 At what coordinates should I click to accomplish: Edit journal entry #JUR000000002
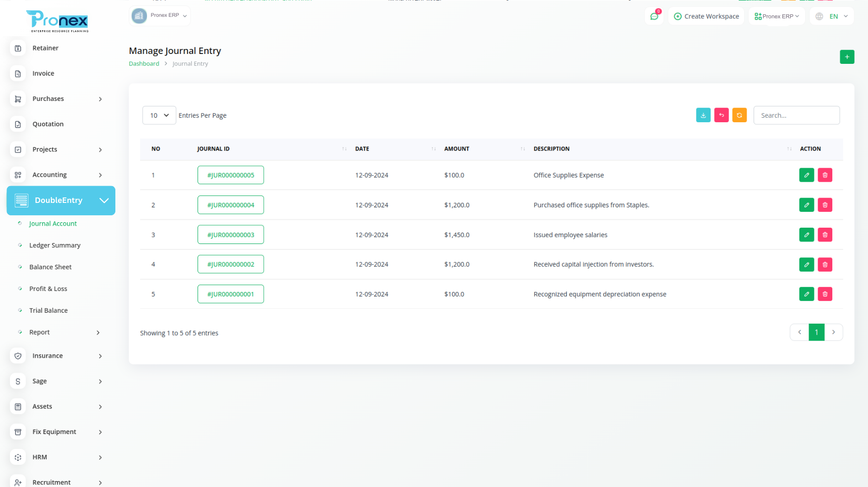[x=807, y=264]
